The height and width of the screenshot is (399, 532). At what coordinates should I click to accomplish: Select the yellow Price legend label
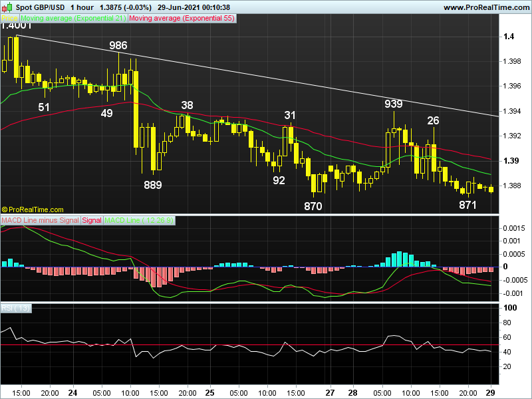[x=9, y=19]
